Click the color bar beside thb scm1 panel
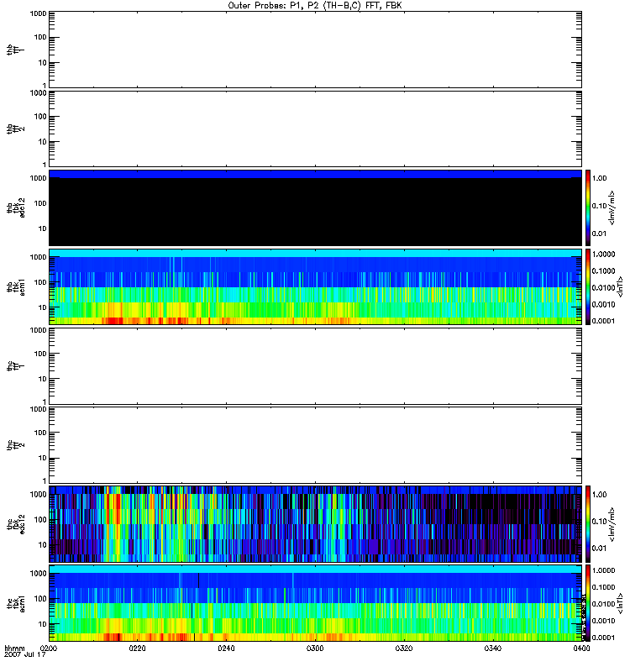The height and width of the screenshot is (672, 630). tap(589, 286)
